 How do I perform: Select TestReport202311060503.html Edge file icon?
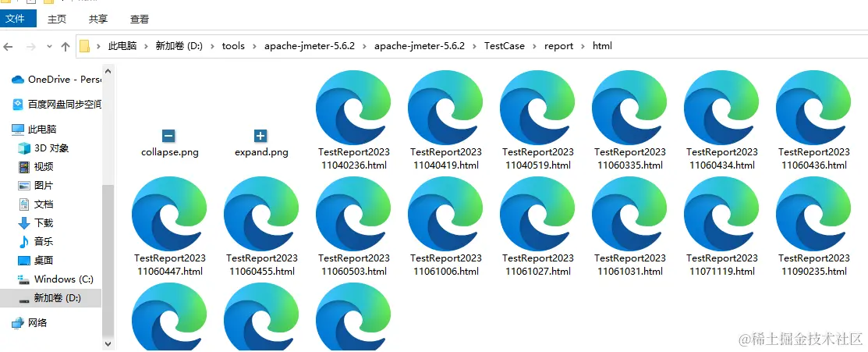tap(354, 214)
